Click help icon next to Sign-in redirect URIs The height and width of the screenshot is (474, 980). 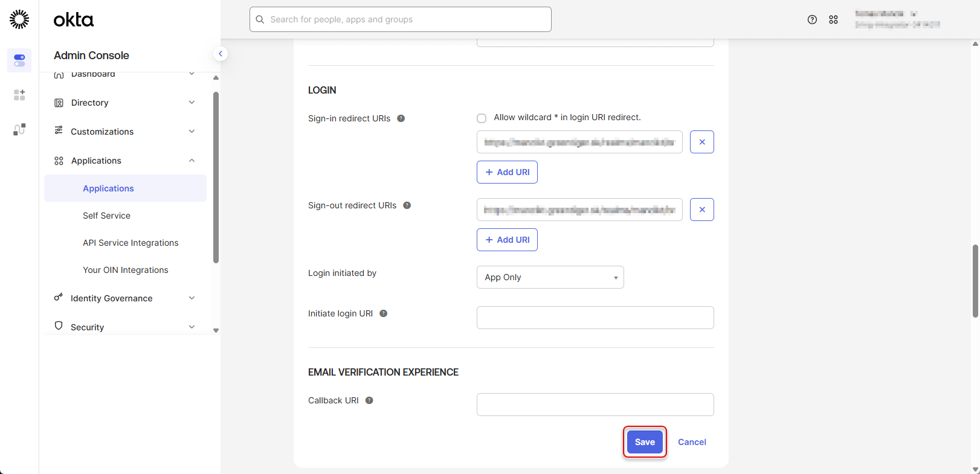pos(401,118)
